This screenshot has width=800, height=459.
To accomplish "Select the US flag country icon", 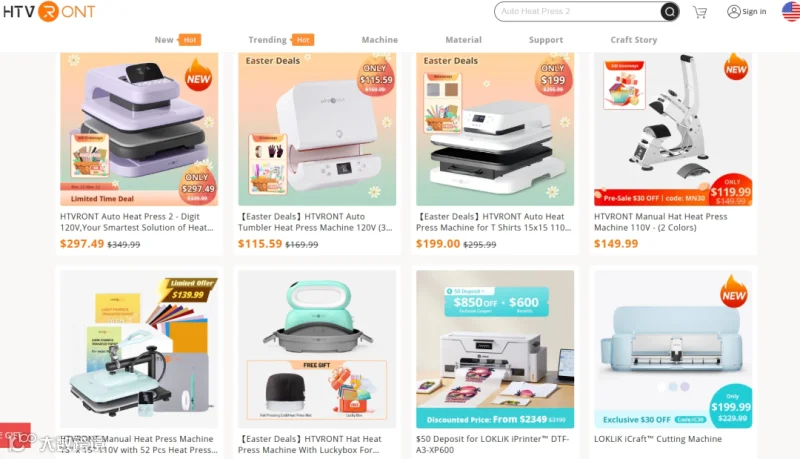I will (791, 12).
